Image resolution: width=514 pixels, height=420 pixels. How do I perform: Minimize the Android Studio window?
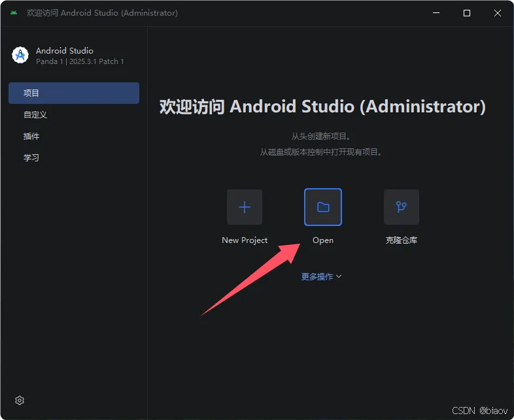click(x=436, y=13)
